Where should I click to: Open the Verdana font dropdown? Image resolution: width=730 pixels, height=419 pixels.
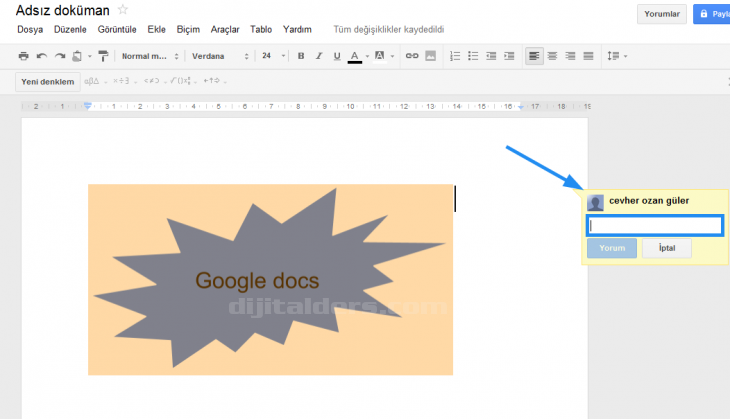(x=220, y=56)
